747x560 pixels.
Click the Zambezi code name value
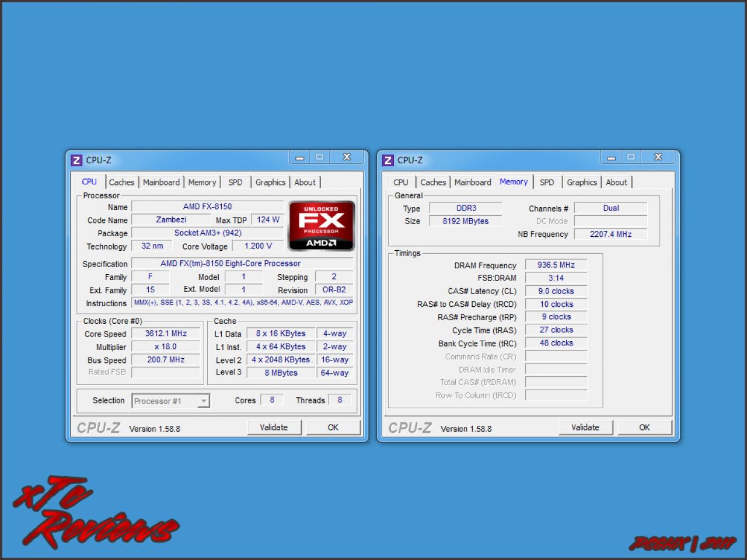coord(171,220)
